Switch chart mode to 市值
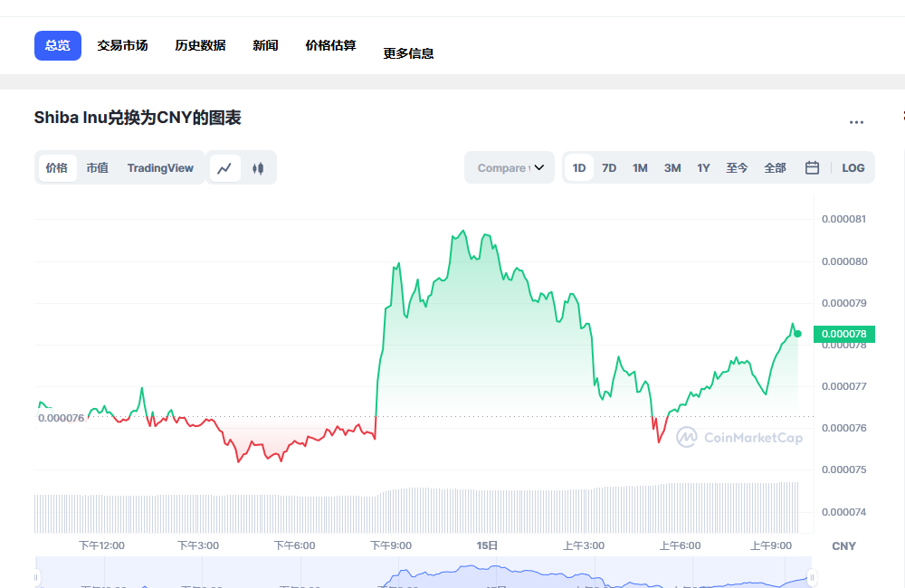Image resolution: width=905 pixels, height=588 pixels. click(x=97, y=167)
